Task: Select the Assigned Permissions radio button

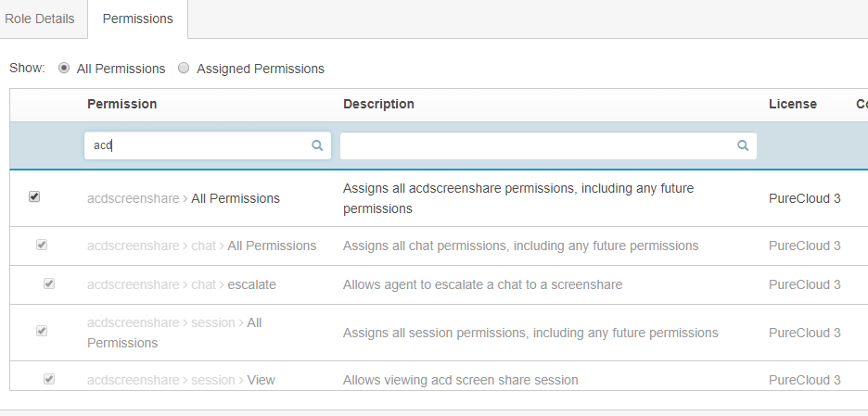Action: (184, 69)
